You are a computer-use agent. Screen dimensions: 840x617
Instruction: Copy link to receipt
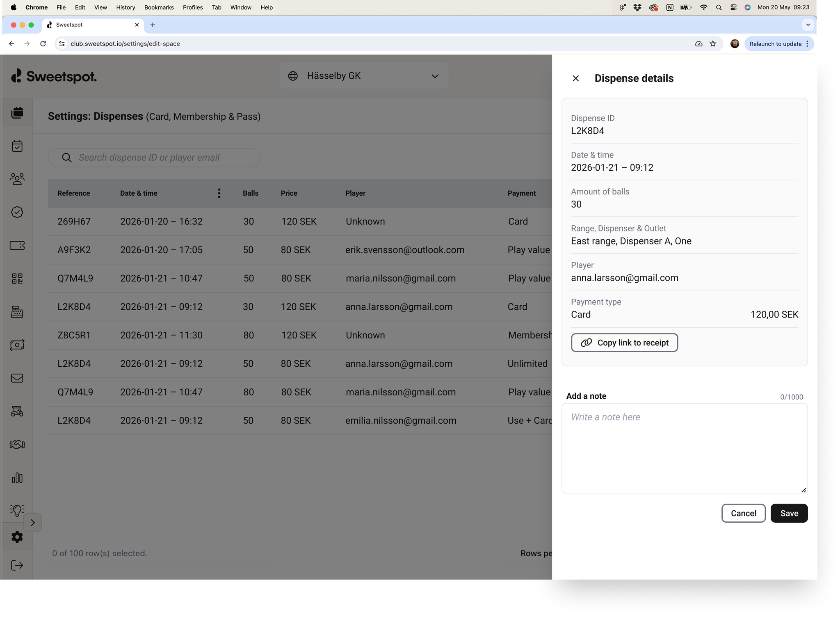624,343
